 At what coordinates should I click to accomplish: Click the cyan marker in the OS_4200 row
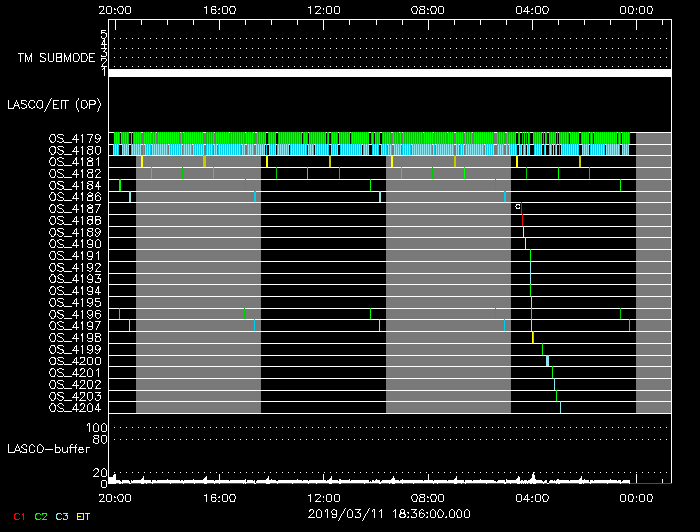[547, 361]
